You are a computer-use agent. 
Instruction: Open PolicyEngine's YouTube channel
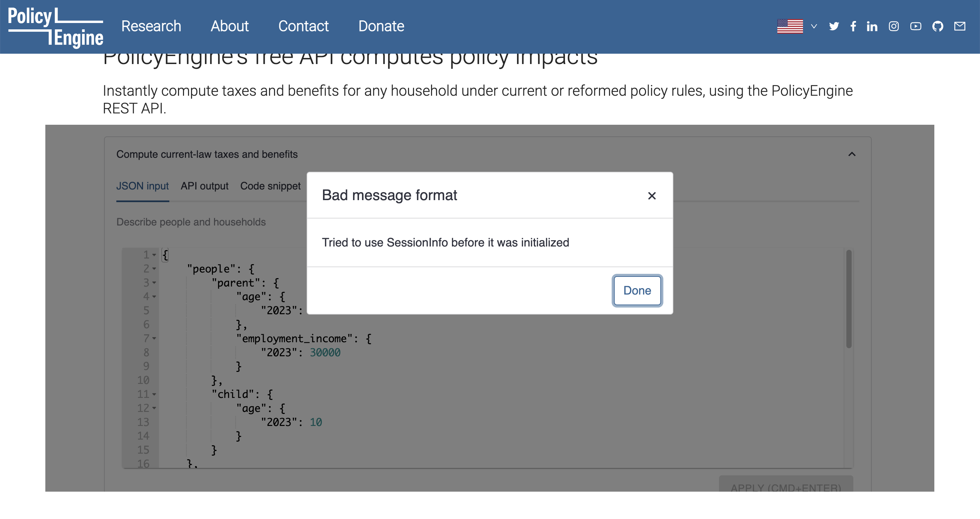tap(916, 26)
